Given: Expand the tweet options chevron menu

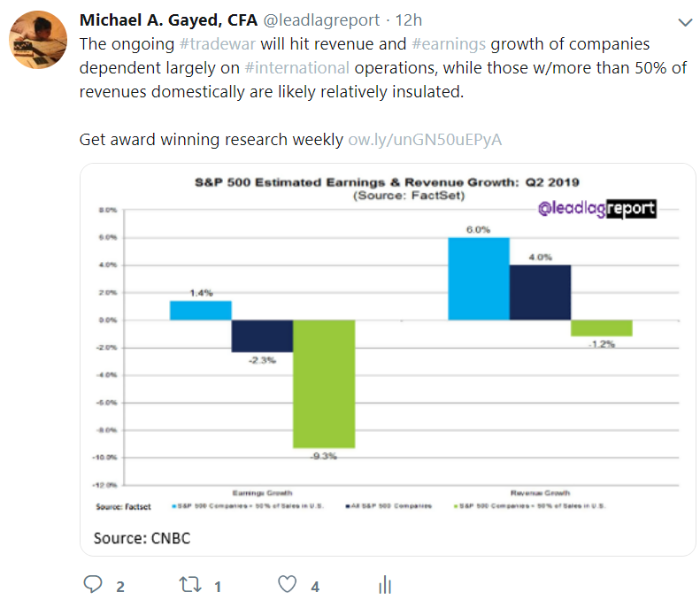Looking at the screenshot, I should 684,21.
